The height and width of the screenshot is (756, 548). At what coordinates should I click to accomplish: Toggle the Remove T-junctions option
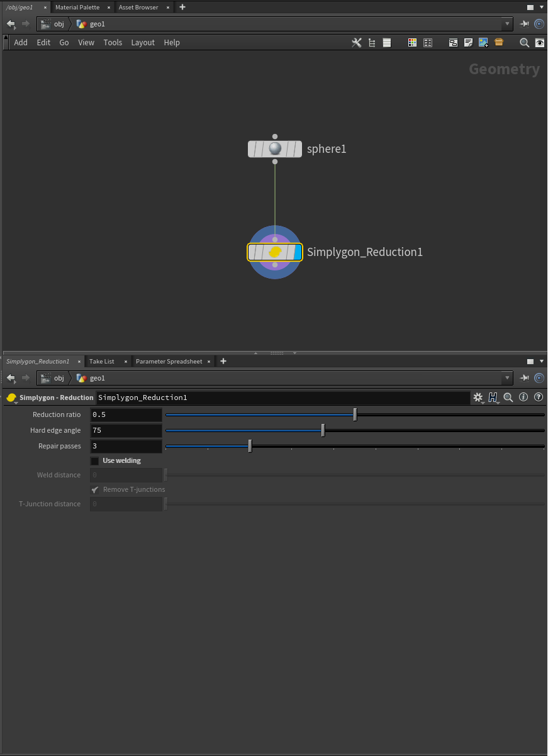(93, 489)
